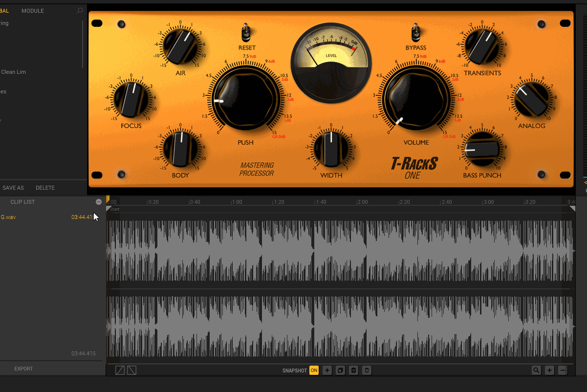This screenshot has height=392, width=587.
Task: Switch to the MODULE presets tab
Action: (x=33, y=11)
